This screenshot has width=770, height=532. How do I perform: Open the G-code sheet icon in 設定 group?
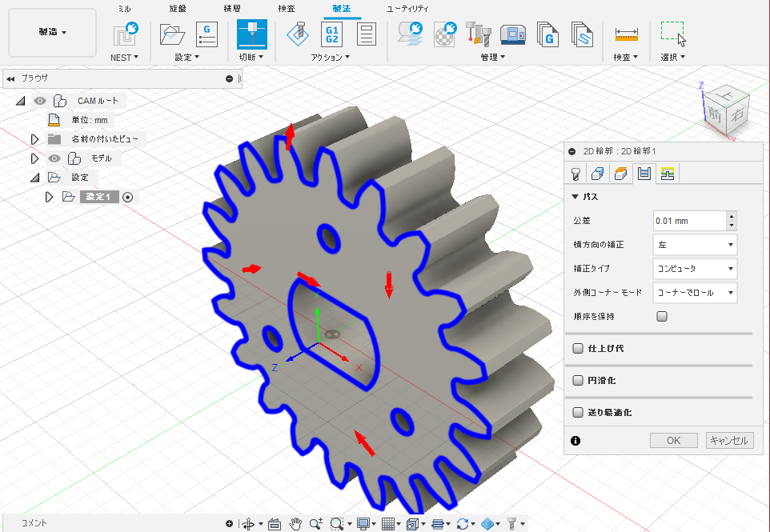coord(207,34)
